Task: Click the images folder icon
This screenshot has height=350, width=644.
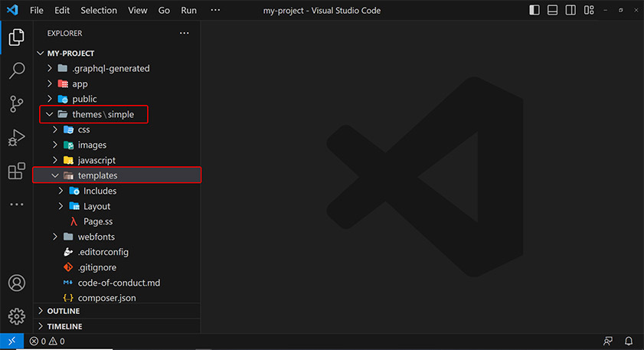Action: pyautogui.click(x=69, y=145)
